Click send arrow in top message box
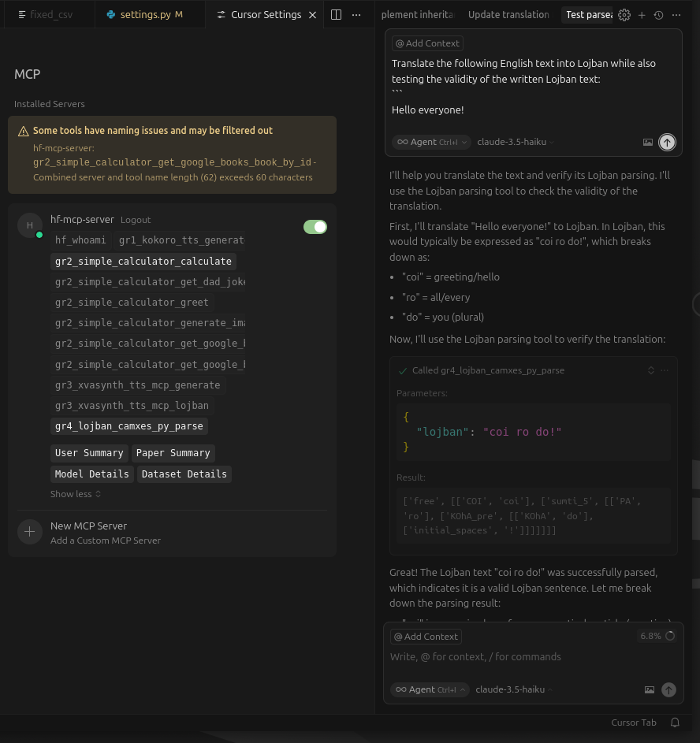The width and height of the screenshot is (700, 743). click(667, 142)
